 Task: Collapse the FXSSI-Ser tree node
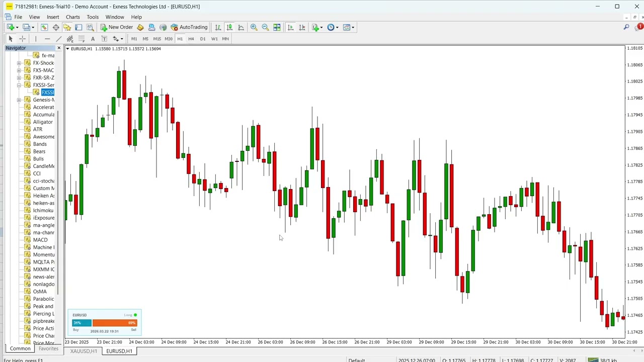click(x=19, y=85)
